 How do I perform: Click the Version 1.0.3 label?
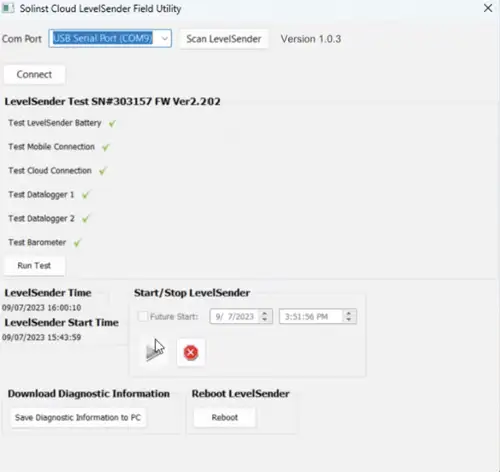click(x=311, y=39)
